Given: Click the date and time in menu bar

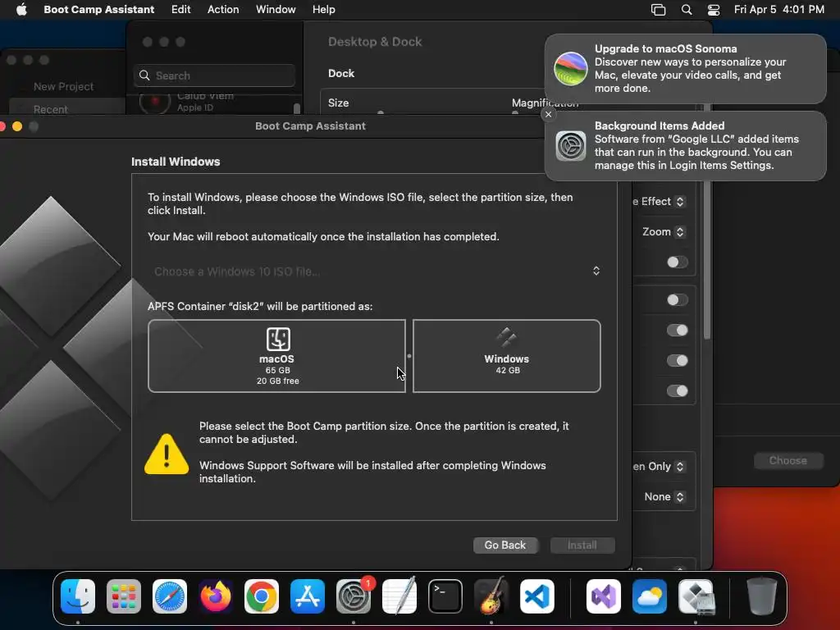Looking at the screenshot, I should [779, 9].
